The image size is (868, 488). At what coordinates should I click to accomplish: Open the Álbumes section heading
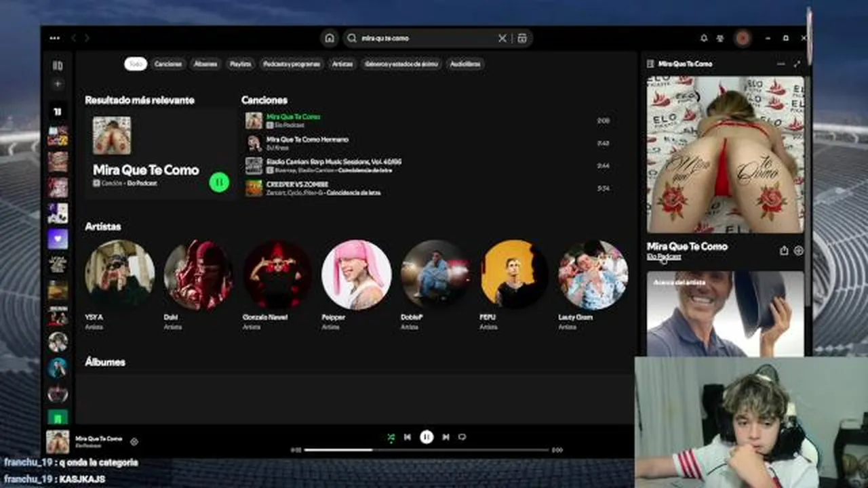[105, 362]
